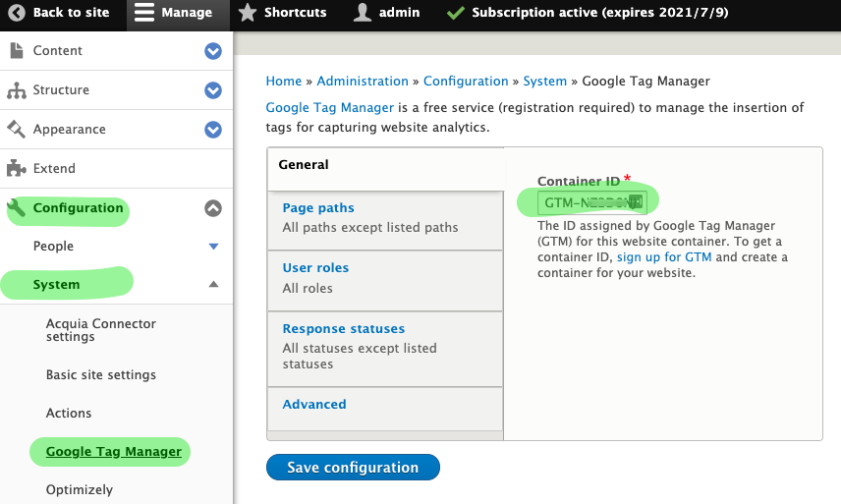Screen dimensions: 841x504
Task: Click the Appearance paintbrush icon
Action: click(x=16, y=130)
